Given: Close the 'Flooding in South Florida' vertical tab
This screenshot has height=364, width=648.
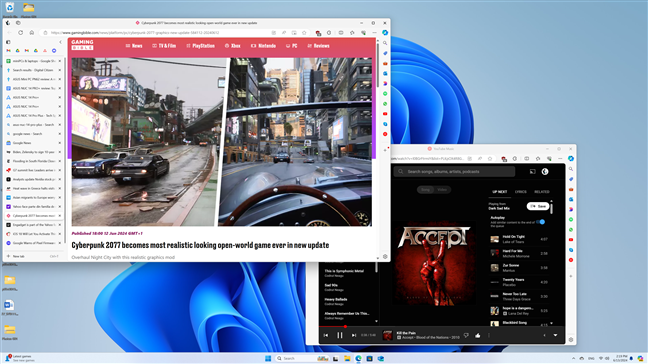Looking at the screenshot, I should click(x=60, y=161).
